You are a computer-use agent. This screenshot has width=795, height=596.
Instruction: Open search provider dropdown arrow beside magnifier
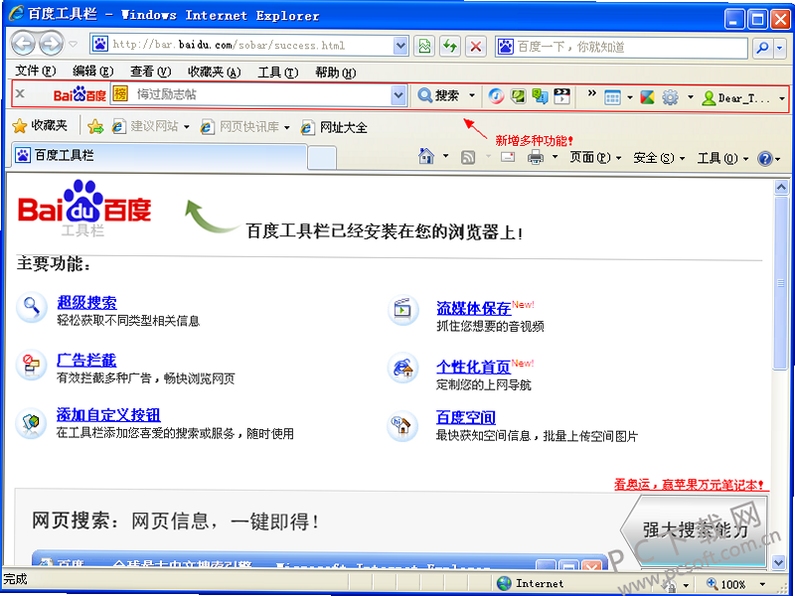tap(780, 48)
